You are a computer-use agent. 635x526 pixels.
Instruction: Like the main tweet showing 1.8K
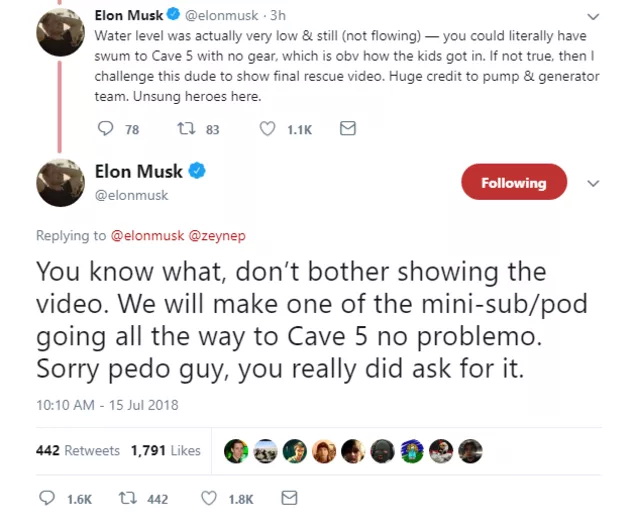tap(210, 498)
